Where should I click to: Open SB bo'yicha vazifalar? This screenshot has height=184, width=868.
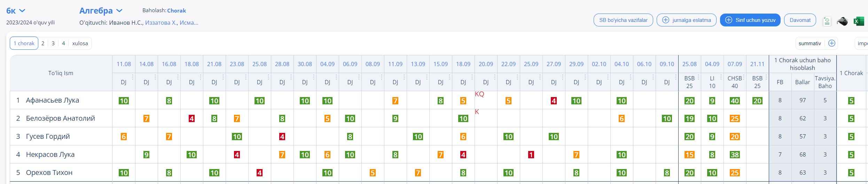pos(623,20)
